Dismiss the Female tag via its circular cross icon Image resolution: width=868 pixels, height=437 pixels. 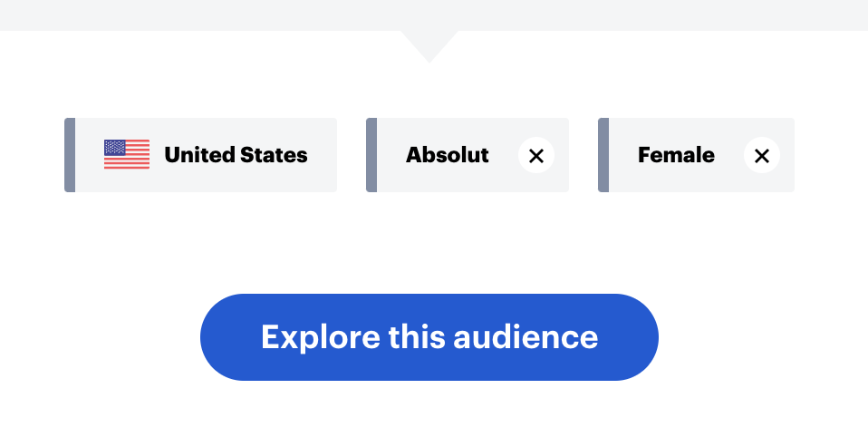(x=762, y=155)
